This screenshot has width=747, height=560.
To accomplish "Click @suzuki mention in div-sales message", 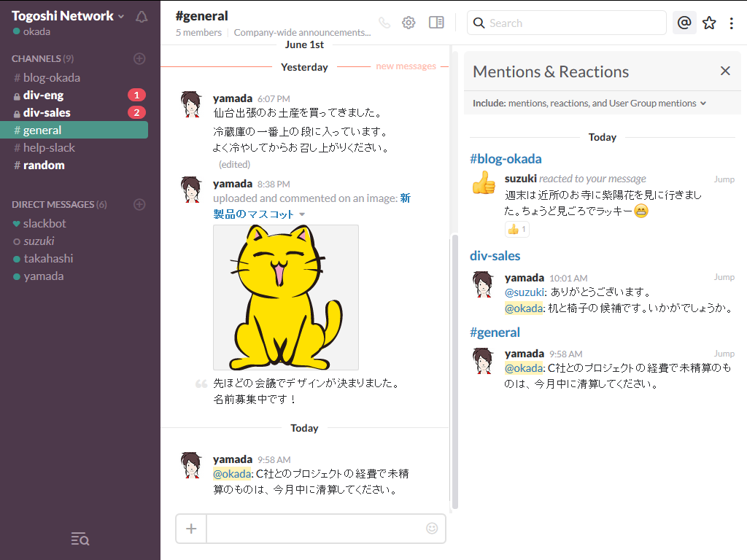I will tap(524, 292).
